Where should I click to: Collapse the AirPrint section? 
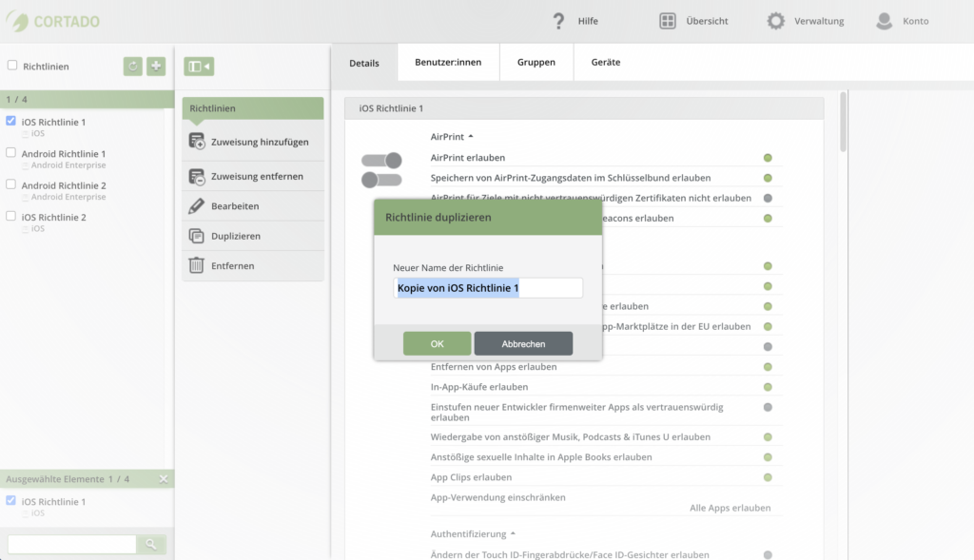(452, 137)
